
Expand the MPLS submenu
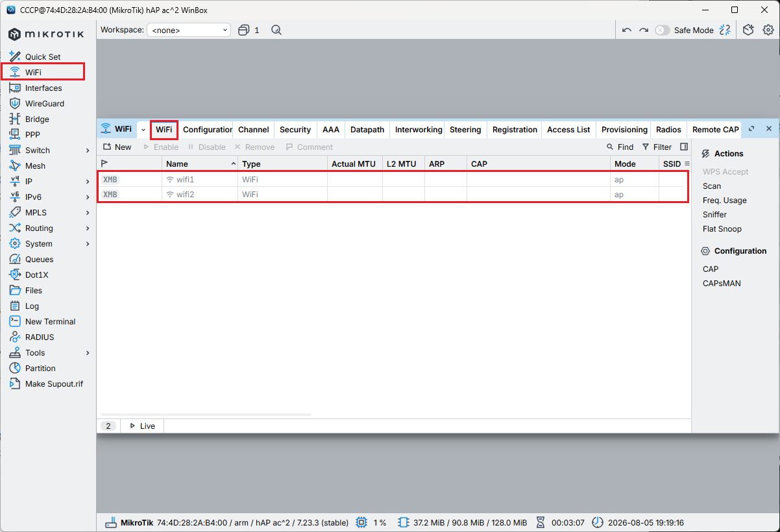tap(88, 213)
